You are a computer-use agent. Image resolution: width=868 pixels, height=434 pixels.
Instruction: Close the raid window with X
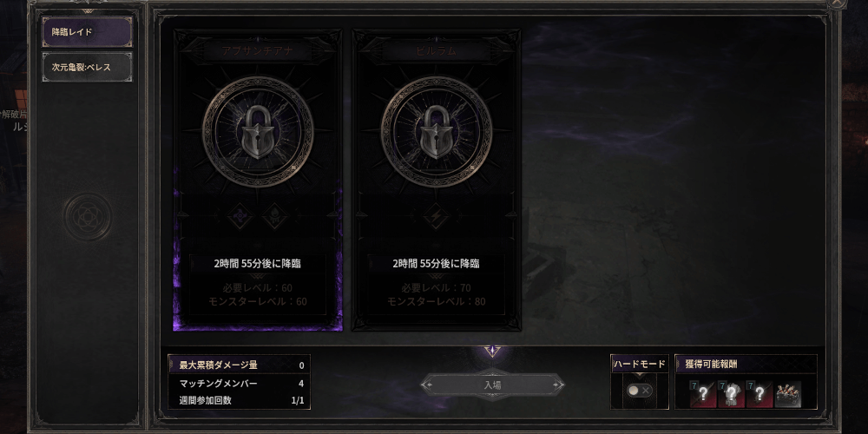[837, 3]
